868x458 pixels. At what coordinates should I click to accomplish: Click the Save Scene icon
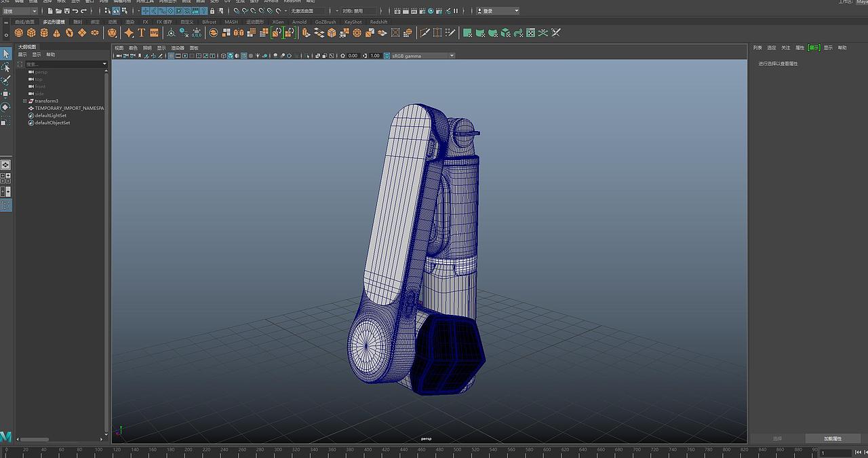coord(67,11)
